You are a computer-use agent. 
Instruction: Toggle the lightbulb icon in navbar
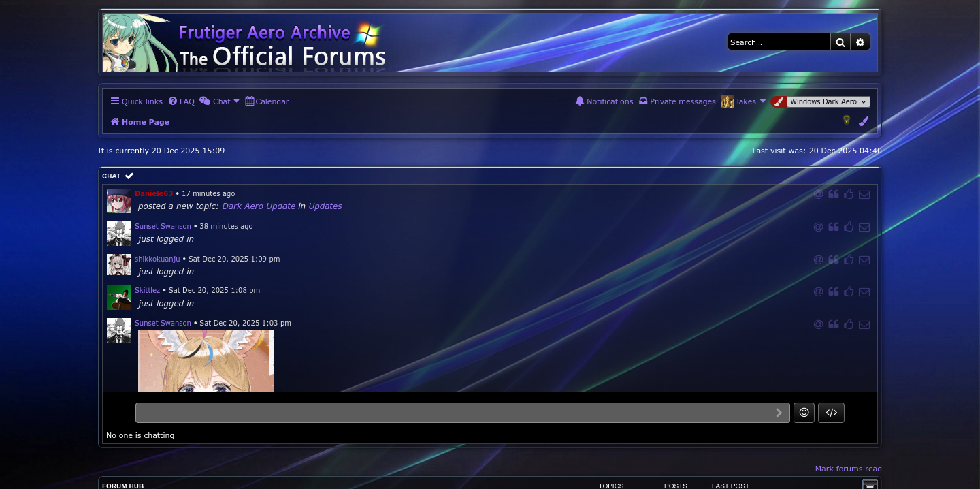847,121
